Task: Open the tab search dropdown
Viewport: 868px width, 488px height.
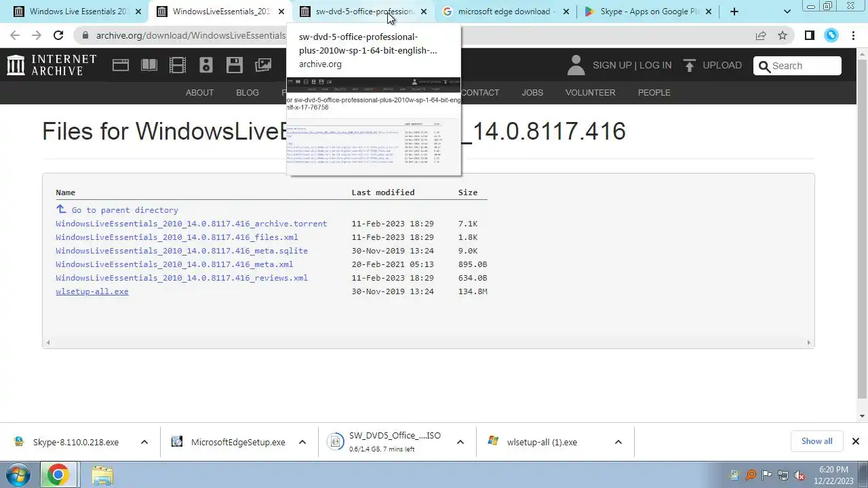Action: pyautogui.click(x=787, y=12)
